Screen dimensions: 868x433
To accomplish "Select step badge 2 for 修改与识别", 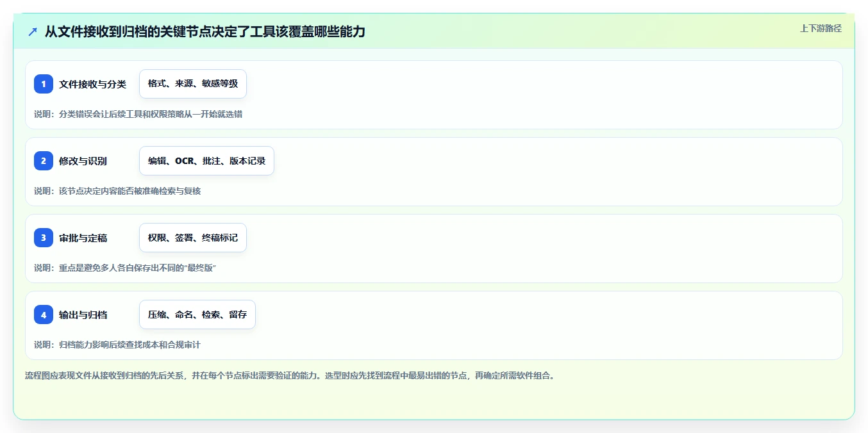I will point(44,161).
